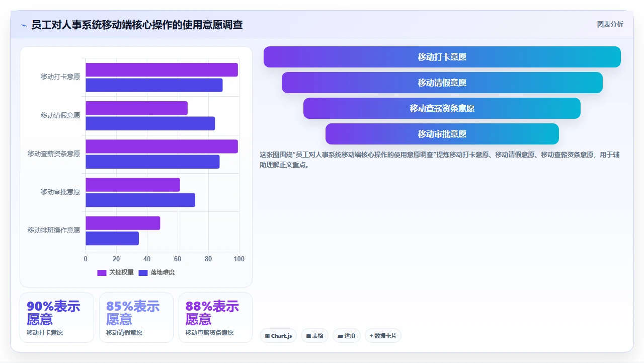This screenshot has width=644, height=363.
Task: Toggle the 关键权重 legend swatch
Action: 102,272
